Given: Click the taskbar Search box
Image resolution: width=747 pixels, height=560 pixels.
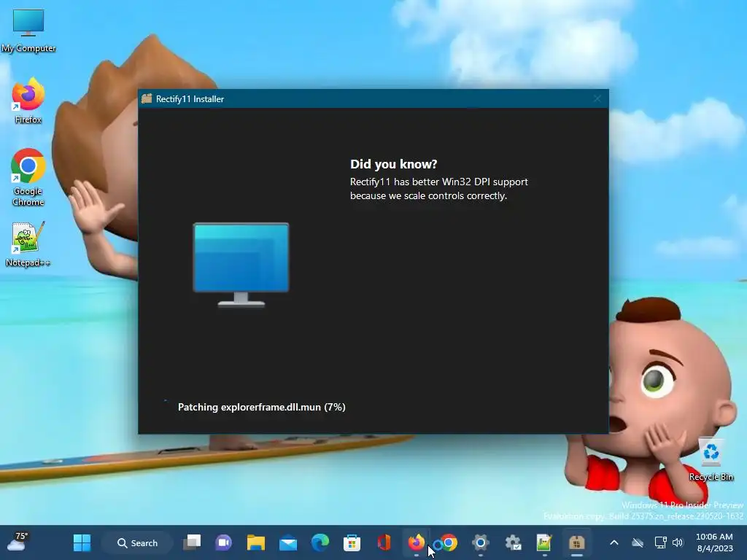Looking at the screenshot, I should pyautogui.click(x=137, y=542).
